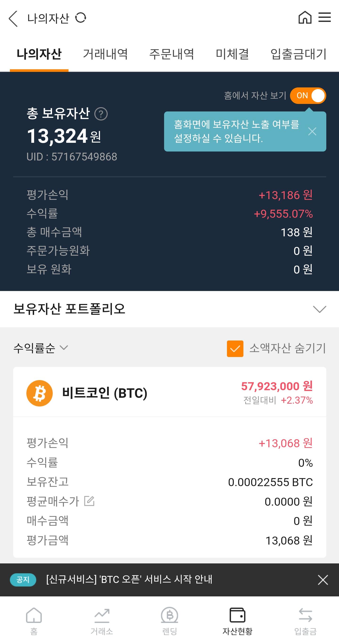339x644 pixels.
Task: Open the 수익률순 sort dropdown
Action: 40,348
